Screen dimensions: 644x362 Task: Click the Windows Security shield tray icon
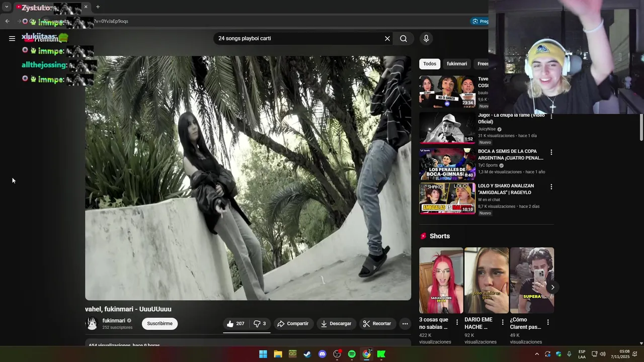coord(558,354)
